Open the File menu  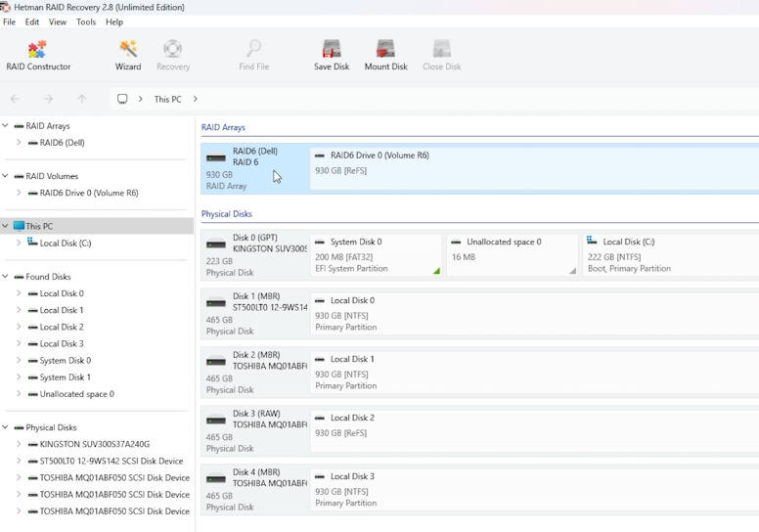9,22
